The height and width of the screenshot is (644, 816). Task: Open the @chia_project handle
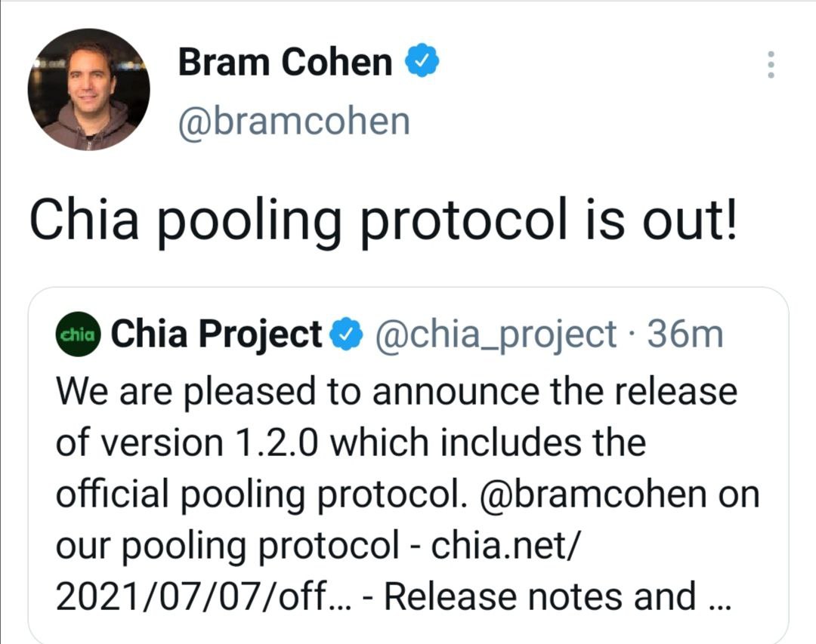(495, 334)
